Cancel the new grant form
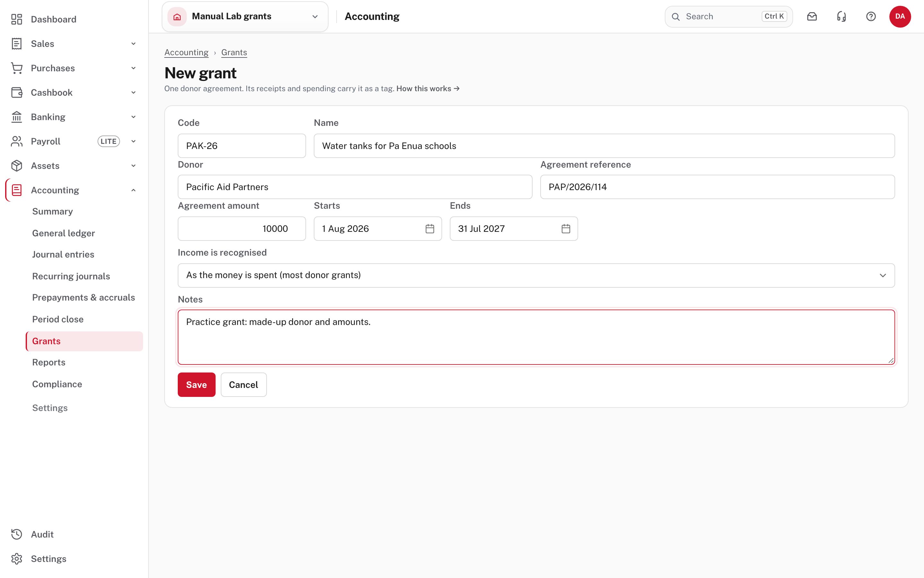Viewport: 924px width, 578px height. tap(244, 385)
